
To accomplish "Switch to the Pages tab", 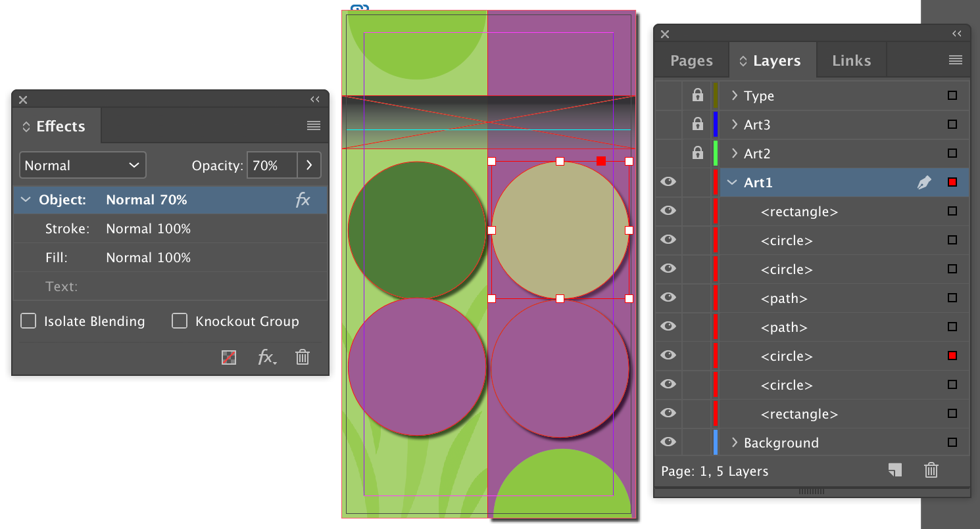I will [x=692, y=60].
